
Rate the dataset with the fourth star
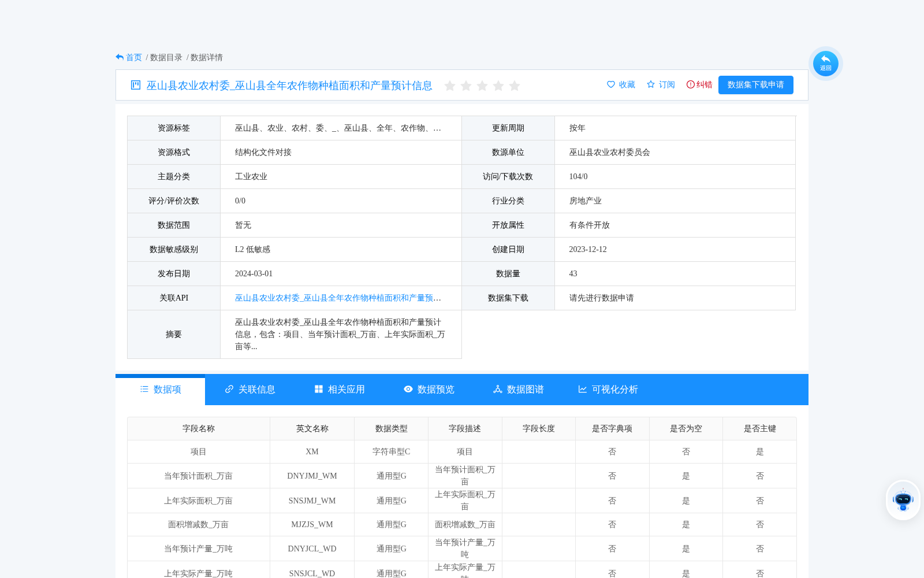click(x=498, y=86)
